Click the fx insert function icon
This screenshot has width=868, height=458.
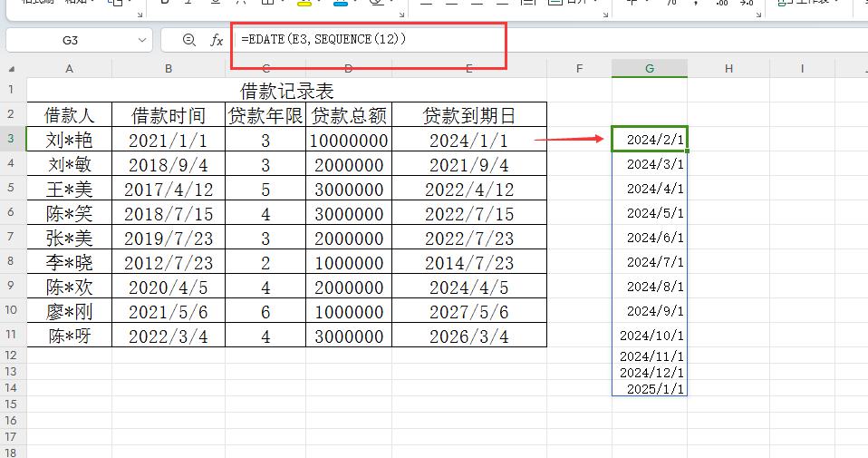coord(217,40)
